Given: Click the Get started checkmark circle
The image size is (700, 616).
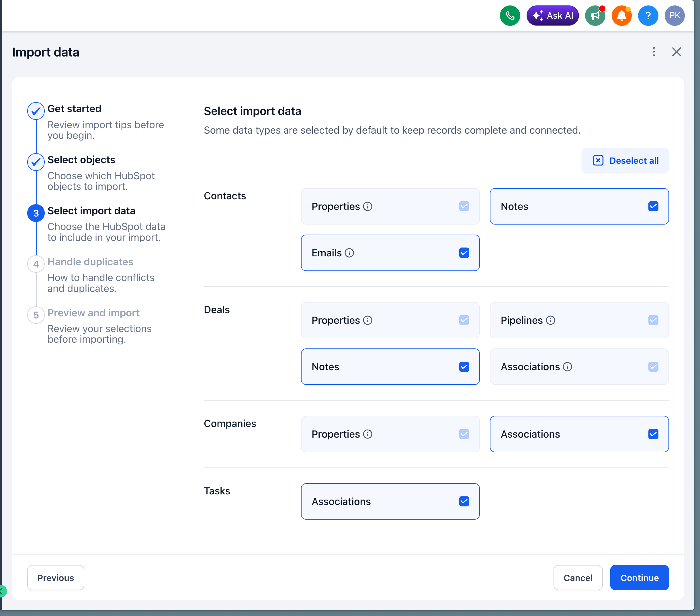Looking at the screenshot, I should [36, 111].
